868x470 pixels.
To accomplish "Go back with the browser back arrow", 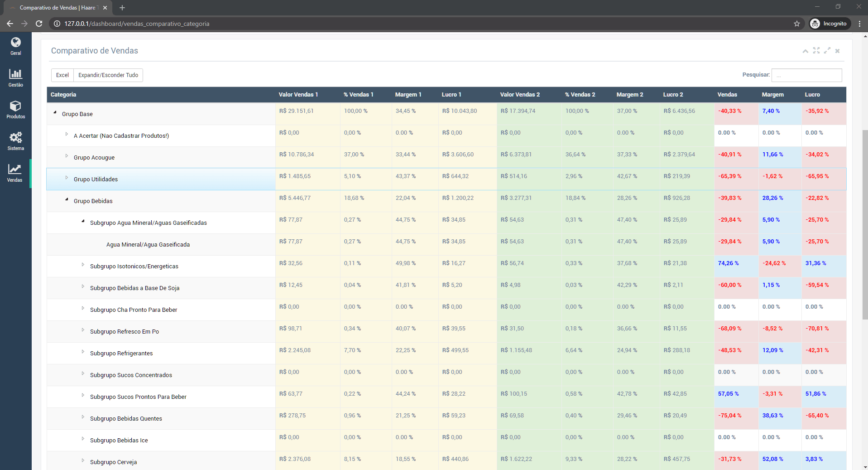I will [10, 24].
